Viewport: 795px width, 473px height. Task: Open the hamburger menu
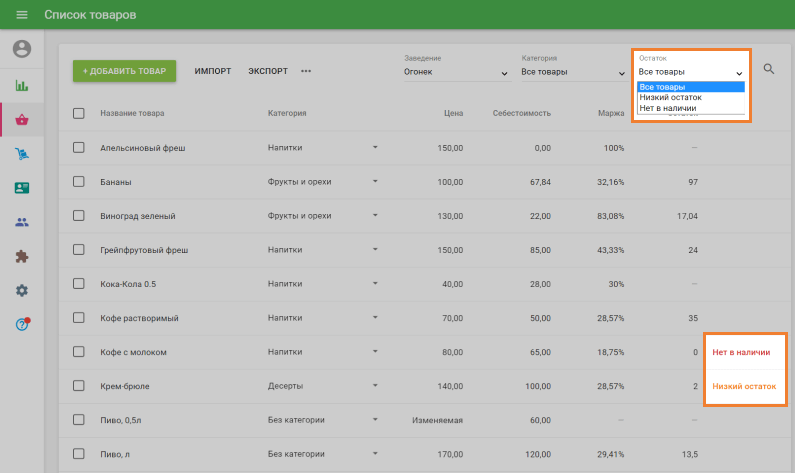coord(22,15)
